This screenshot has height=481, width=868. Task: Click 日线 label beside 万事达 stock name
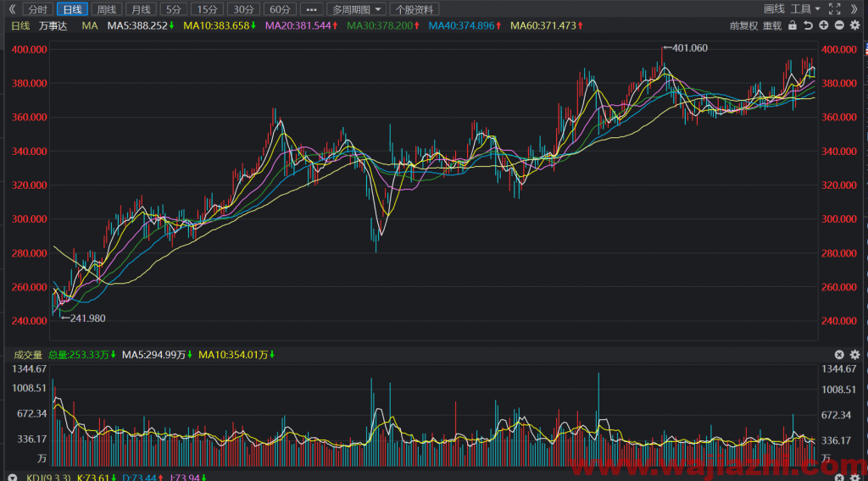[x=20, y=25]
